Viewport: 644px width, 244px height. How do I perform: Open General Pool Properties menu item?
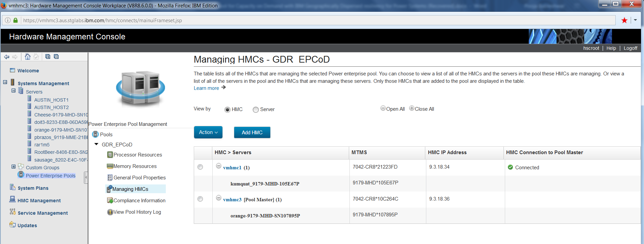pos(140,178)
